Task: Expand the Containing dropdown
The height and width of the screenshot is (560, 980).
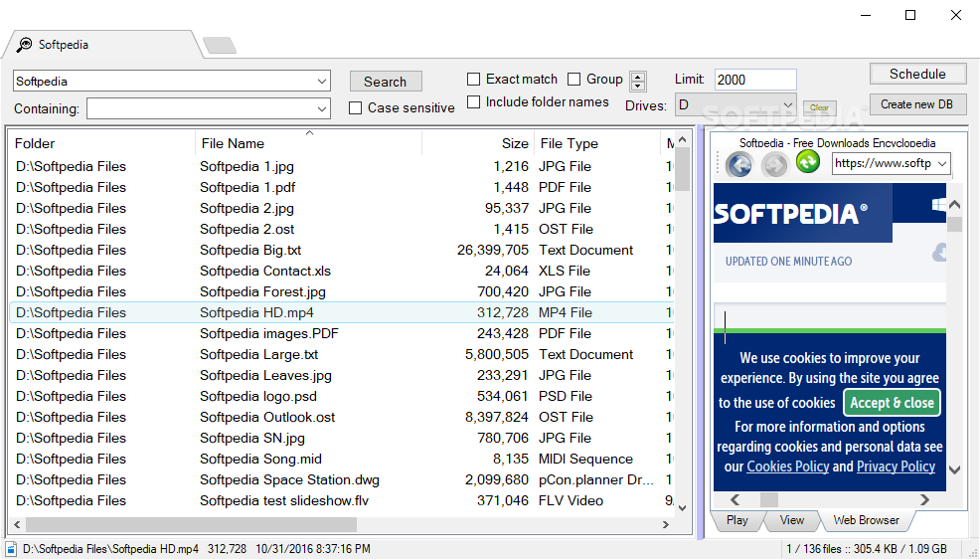Action: coord(322,108)
